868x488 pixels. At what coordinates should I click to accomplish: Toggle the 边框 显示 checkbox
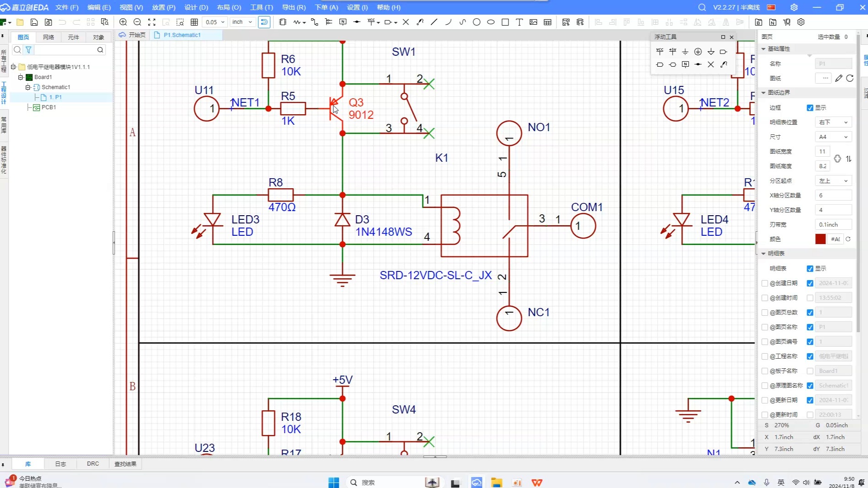tap(810, 108)
